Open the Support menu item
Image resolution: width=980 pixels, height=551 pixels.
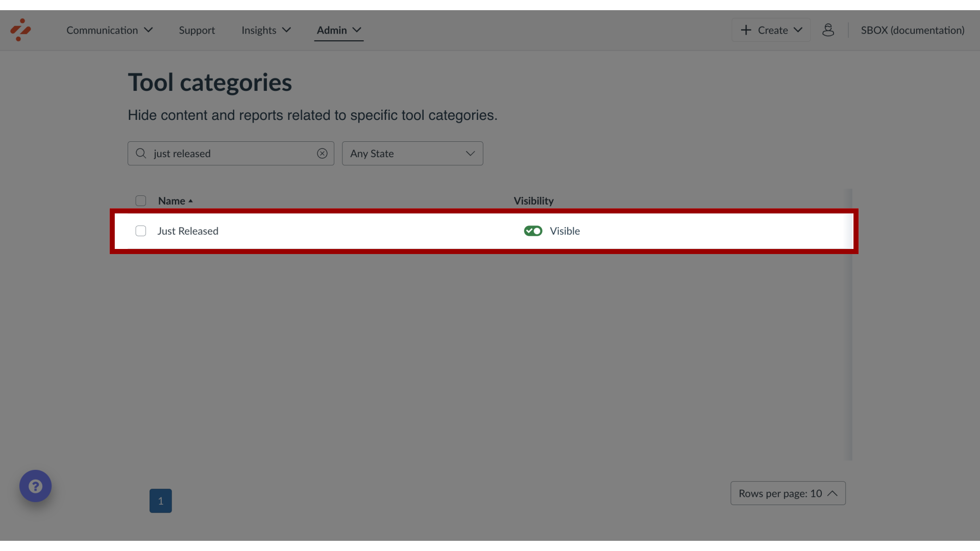[197, 30]
